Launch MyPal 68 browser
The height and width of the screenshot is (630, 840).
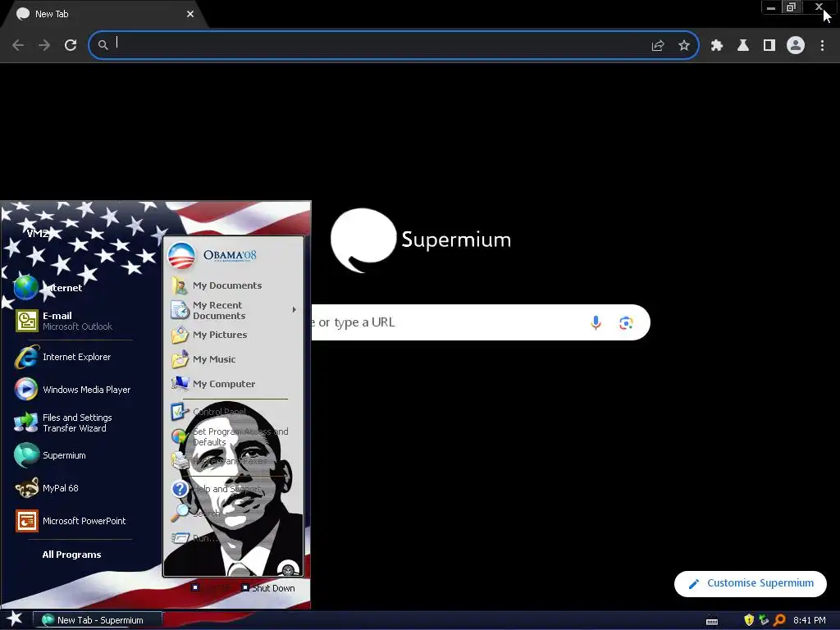pos(47,488)
